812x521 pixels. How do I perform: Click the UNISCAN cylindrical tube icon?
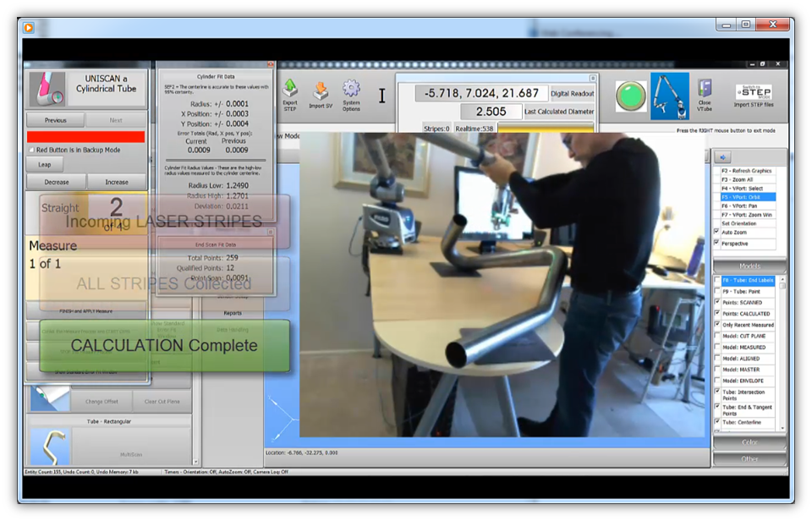[x=46, y=89]
